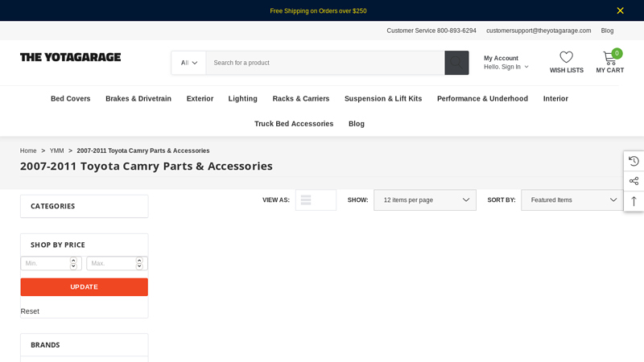The height and width of the screenshot is (362, 644).
Task: Decrease the Min price stepper
Action: [x=73, y=266]
